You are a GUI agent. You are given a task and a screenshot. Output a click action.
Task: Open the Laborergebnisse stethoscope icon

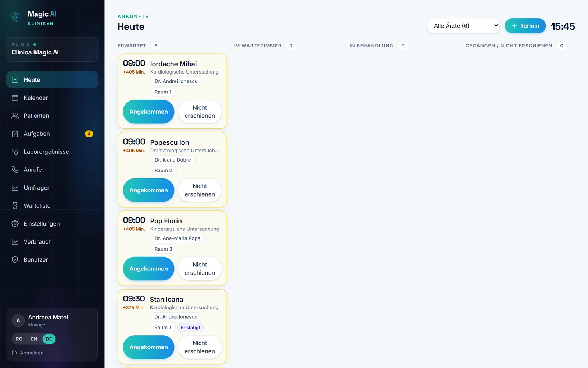[x=15, y=152]
